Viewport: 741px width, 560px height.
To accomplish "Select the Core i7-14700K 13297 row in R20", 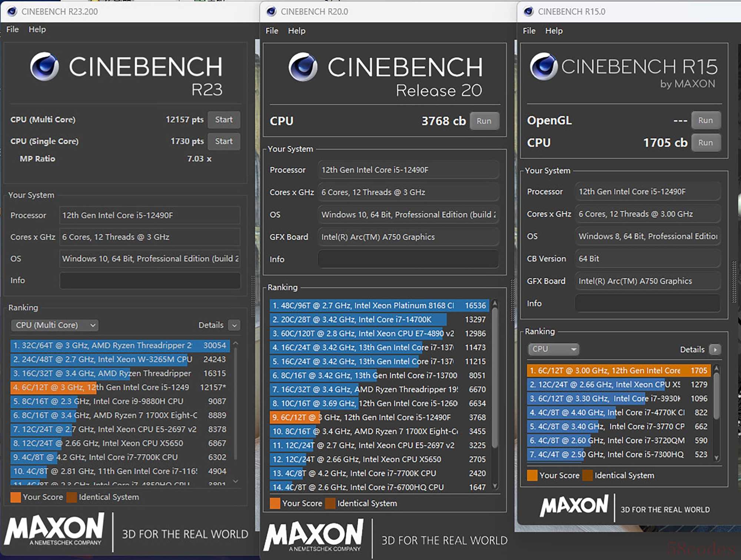I will pos(379,319).
